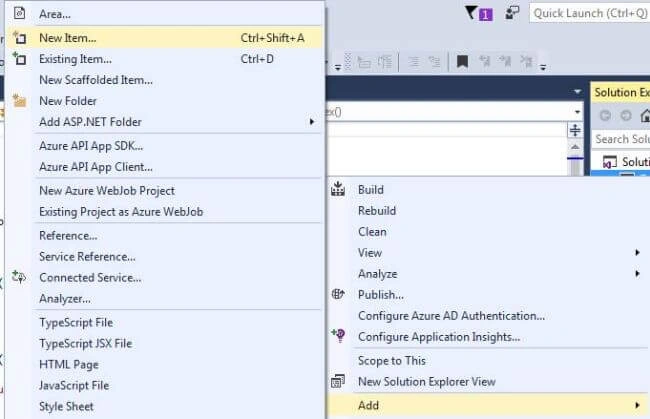Expand the View submenu arrow
650x419 pixels.
coord(637,252)
